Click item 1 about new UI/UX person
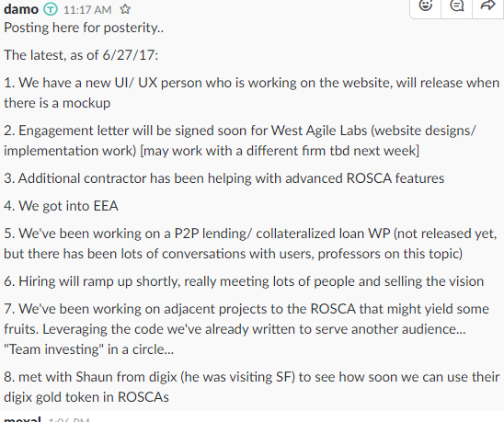Image resolution: width=504 pixels, height=422 pixels. (x=252, y=93)
